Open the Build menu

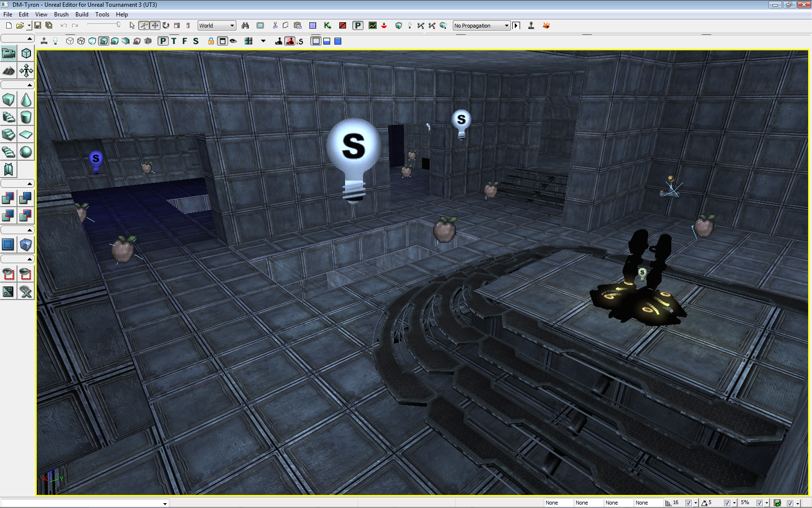click(82, 15)
